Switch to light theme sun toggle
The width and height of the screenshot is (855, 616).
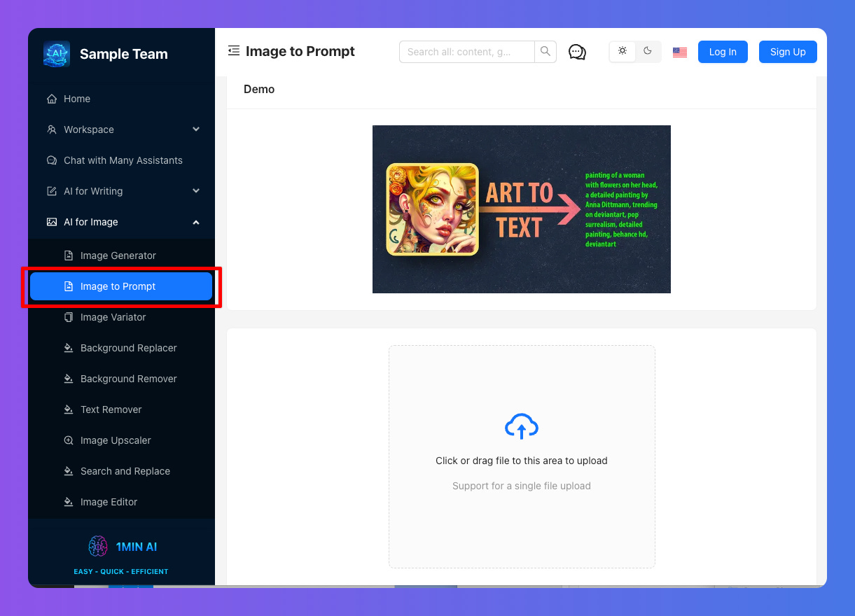[623, 51]
